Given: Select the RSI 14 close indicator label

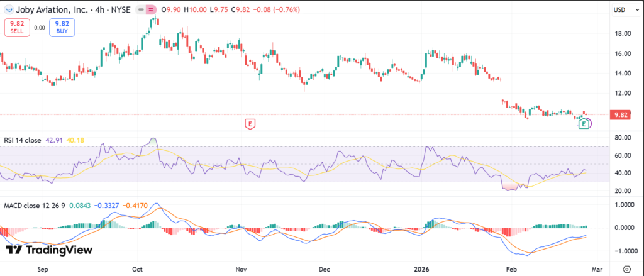Looking at the screenshot, I should 22,140.
